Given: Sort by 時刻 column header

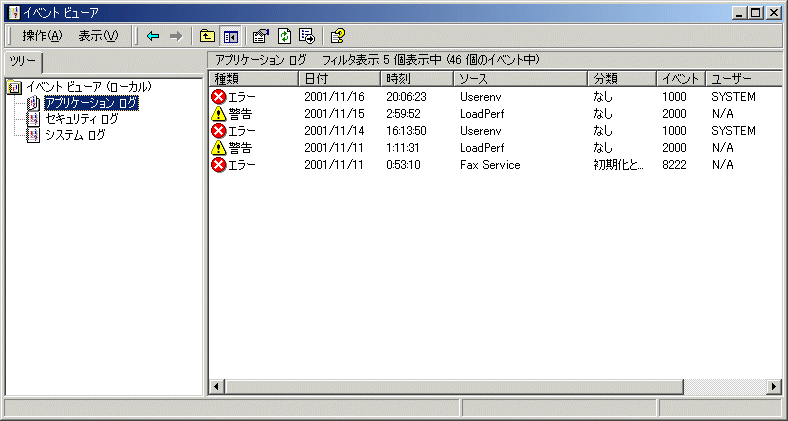Looking at the screenshot, I should pyautogui.click(x=417, y=79).
